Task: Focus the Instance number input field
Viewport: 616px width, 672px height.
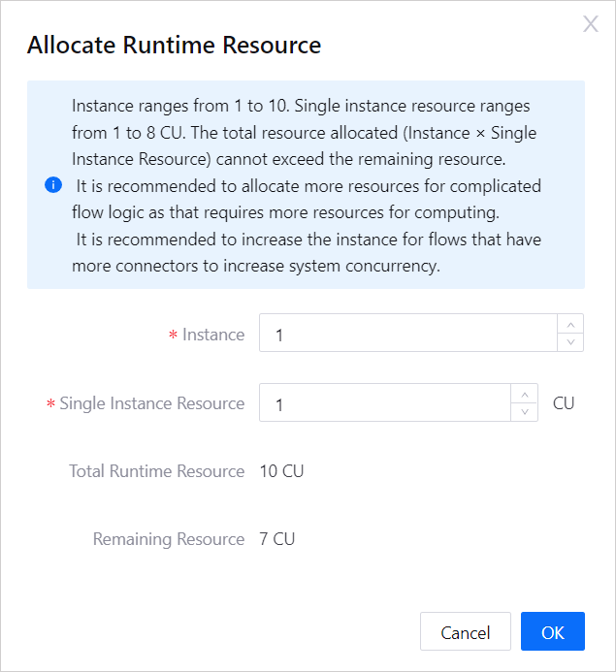Action: pos(407,334)
